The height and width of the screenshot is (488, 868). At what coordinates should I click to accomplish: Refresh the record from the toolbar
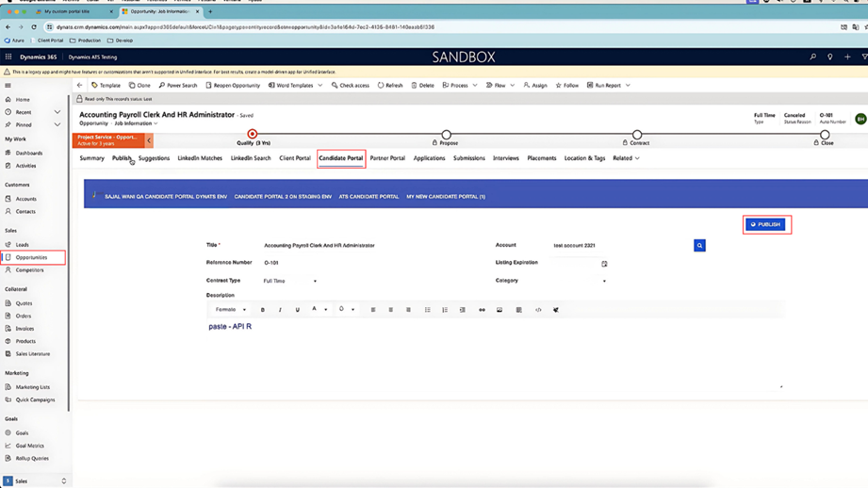(x=390, y=85)
